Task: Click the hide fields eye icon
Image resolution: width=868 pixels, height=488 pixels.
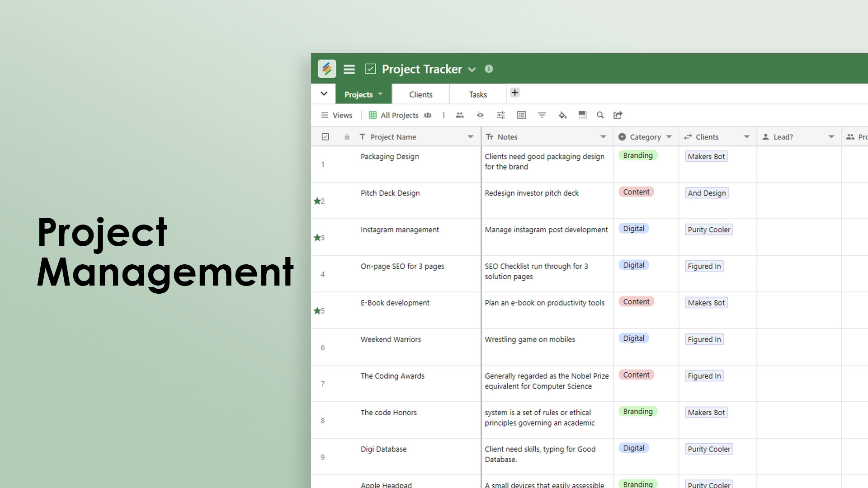Action: point(480,115)
